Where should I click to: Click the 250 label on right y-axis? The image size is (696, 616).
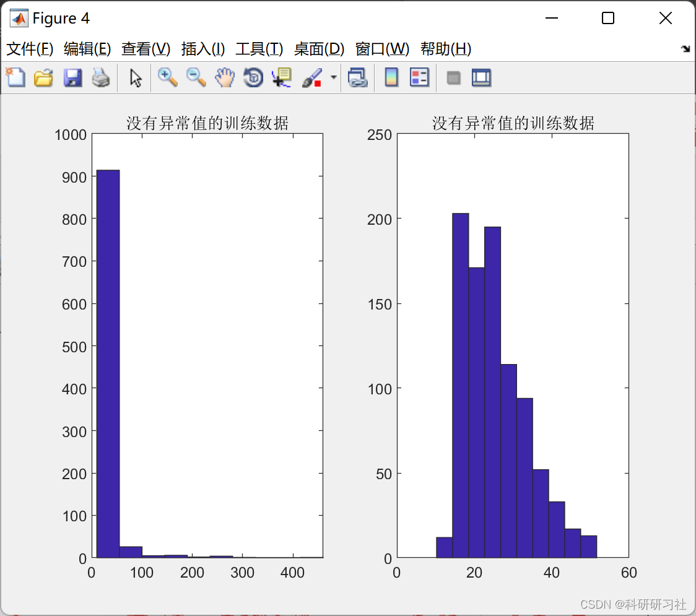pos(380,135)
